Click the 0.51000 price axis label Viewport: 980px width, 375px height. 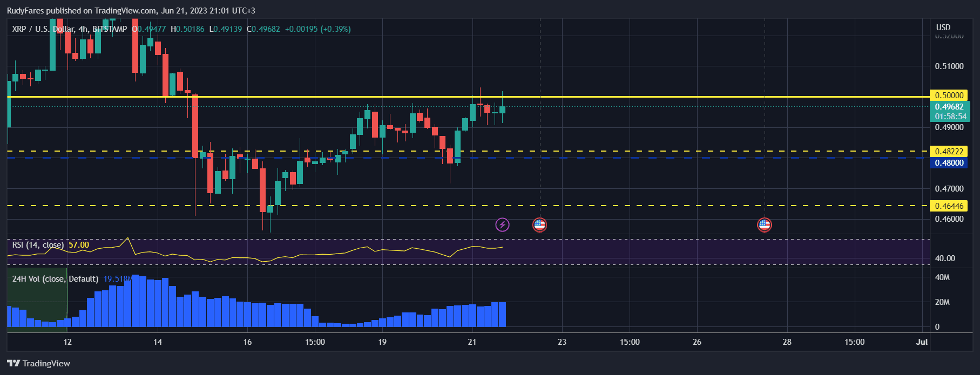[949, 66]
